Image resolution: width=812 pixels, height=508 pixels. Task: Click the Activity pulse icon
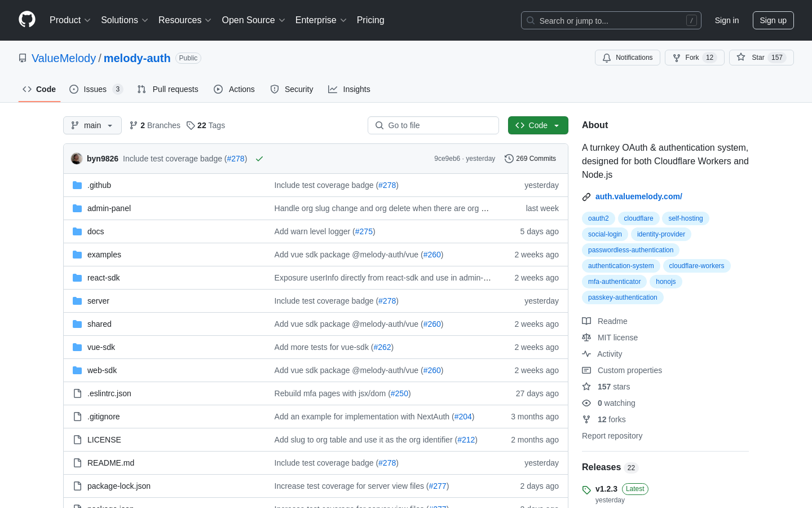pyautogui.click(x=586, y=354)
